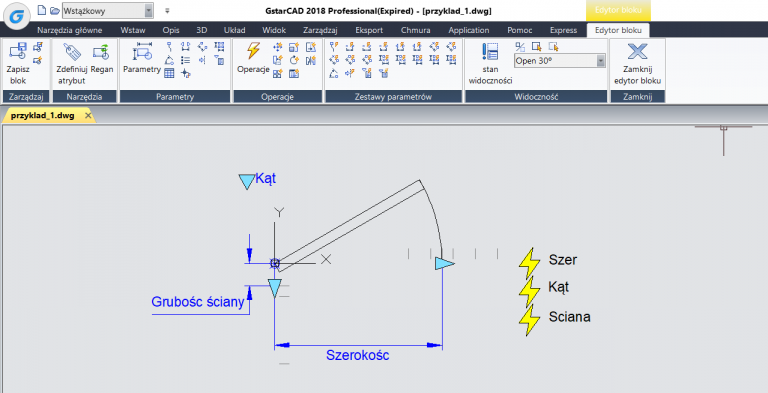The image size is (768, 393).
Task: Select the point parameter icon
Action: (169, 47)
